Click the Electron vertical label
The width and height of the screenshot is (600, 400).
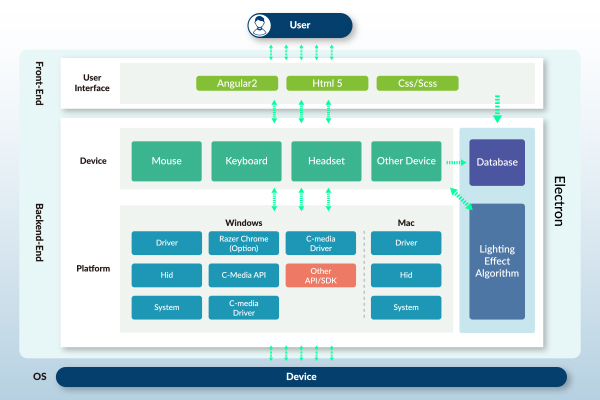[559, 201]
